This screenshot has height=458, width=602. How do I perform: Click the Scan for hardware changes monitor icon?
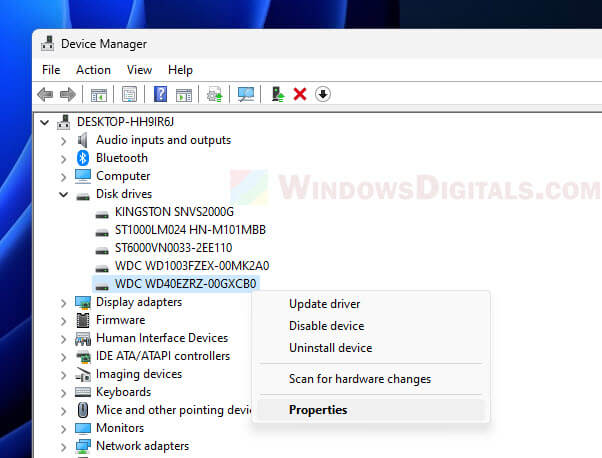coord(245,94)
